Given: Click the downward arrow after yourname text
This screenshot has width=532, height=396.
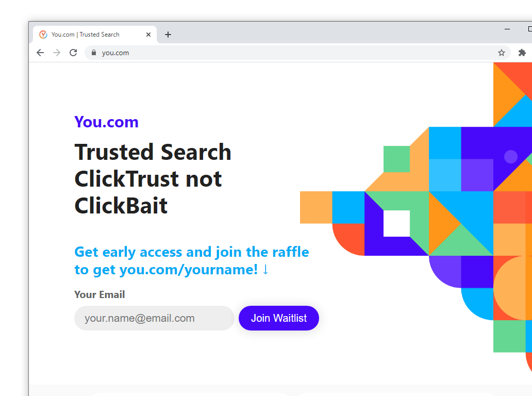Looking at the screenshot, I should pyautogui.click(x=265, y=269).
